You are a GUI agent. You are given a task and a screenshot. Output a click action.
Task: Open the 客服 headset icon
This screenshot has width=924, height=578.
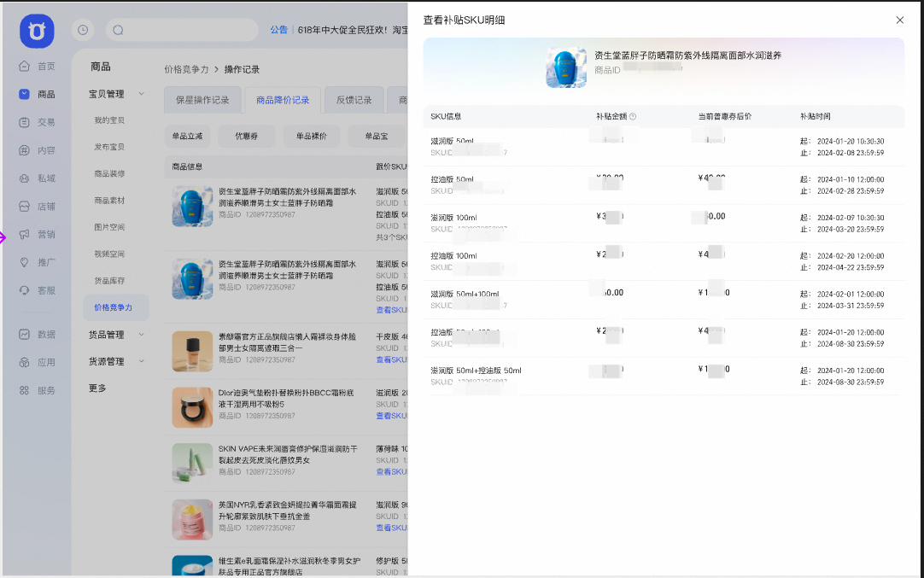click(x=24, y=290)
